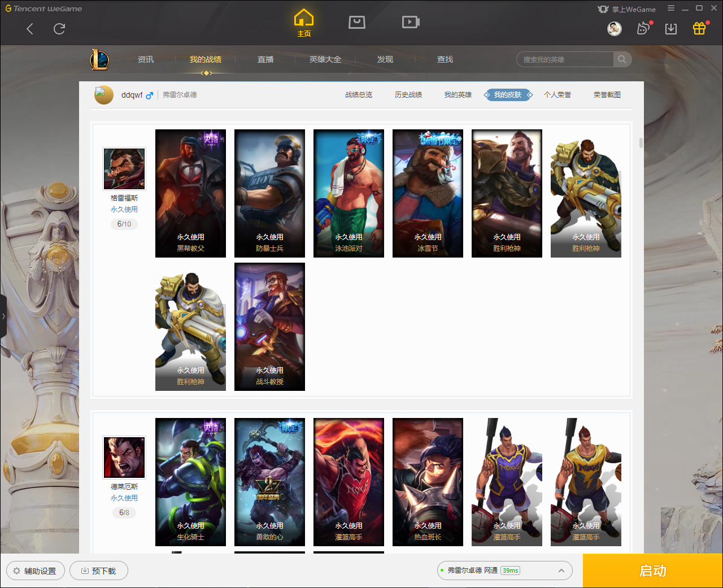Select the 历史战绩 tab
723x588 pixels.
point(408,95)
